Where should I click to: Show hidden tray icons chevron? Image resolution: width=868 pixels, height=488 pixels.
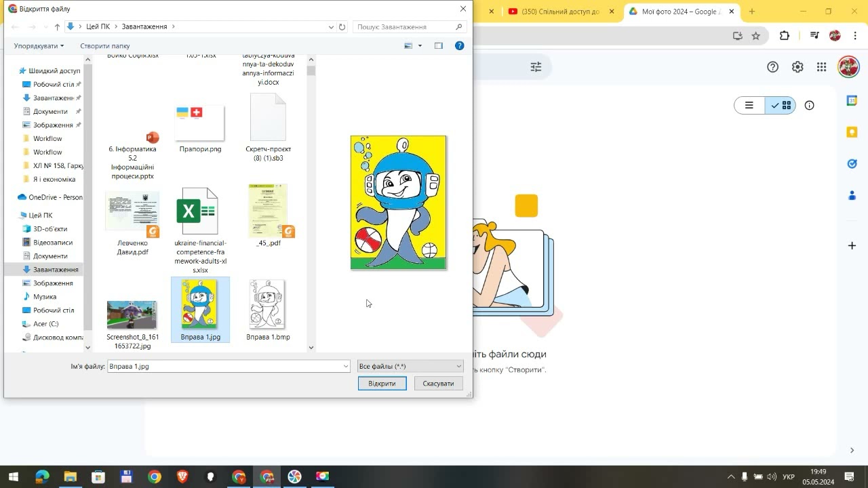tap(731, 476)
